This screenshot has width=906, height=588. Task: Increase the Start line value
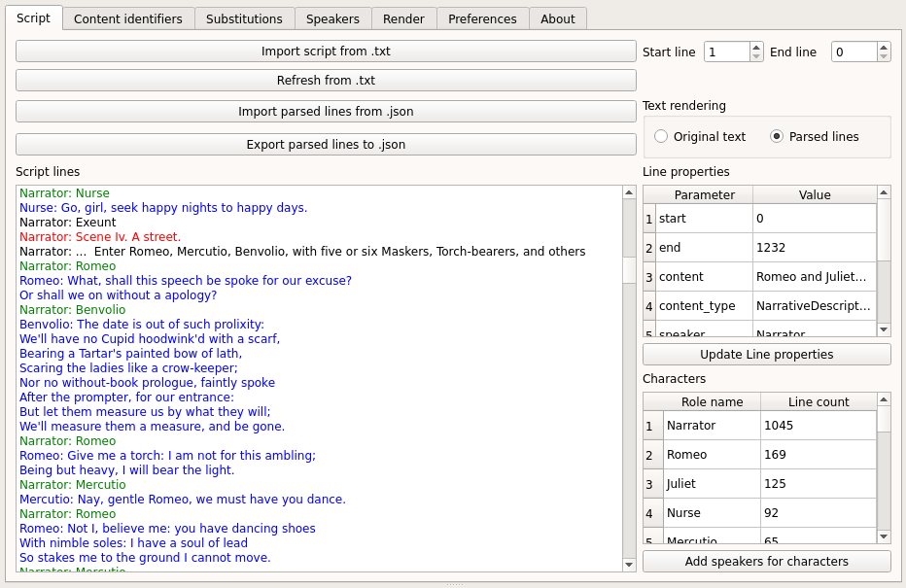[x=756, y=48]
